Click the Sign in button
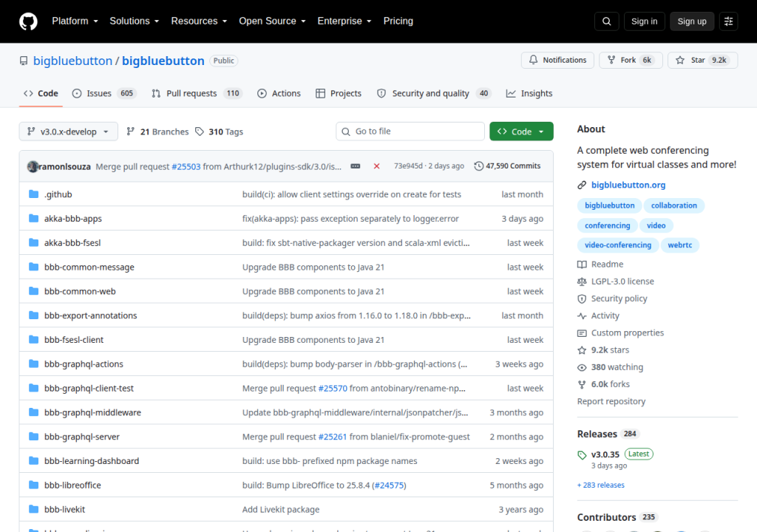Viewport: 757px width, 532px height. pos(644,21)
